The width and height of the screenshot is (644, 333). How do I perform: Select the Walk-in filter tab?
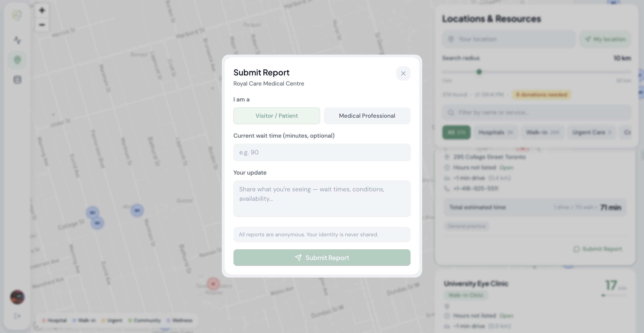click(x=542, y=132)
